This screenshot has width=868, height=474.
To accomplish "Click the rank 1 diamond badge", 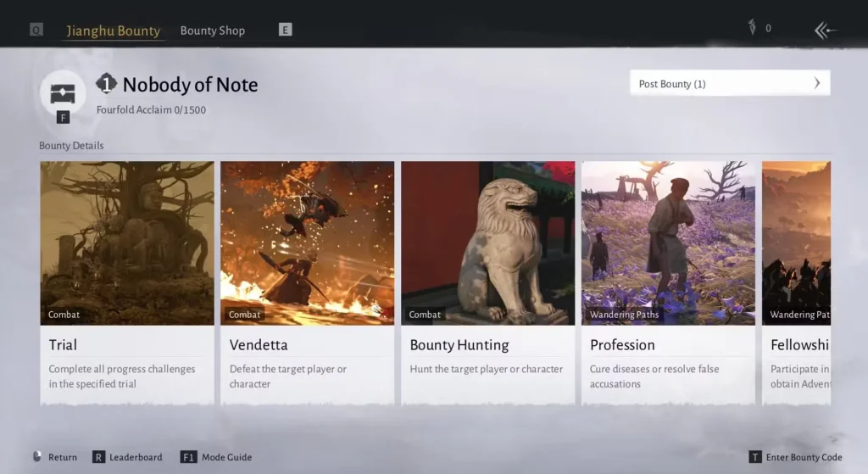I will click(x=106, y=84).
